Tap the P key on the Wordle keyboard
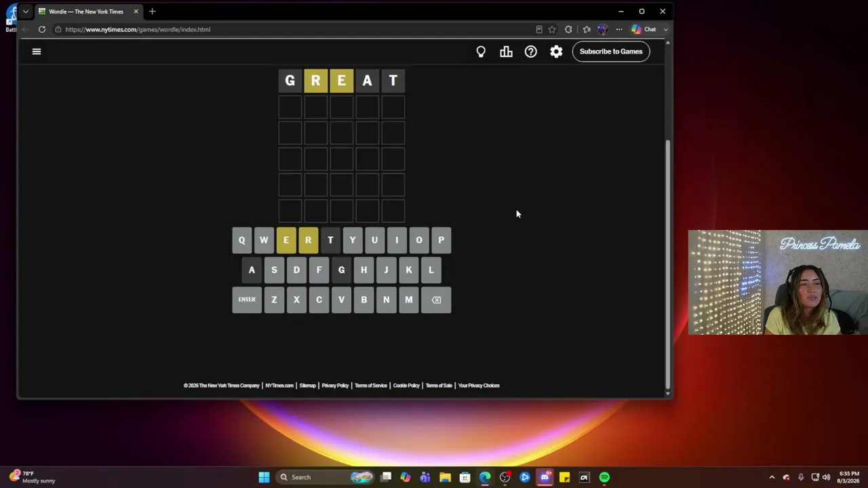This screenshot has width=868, height=488. 441,240
